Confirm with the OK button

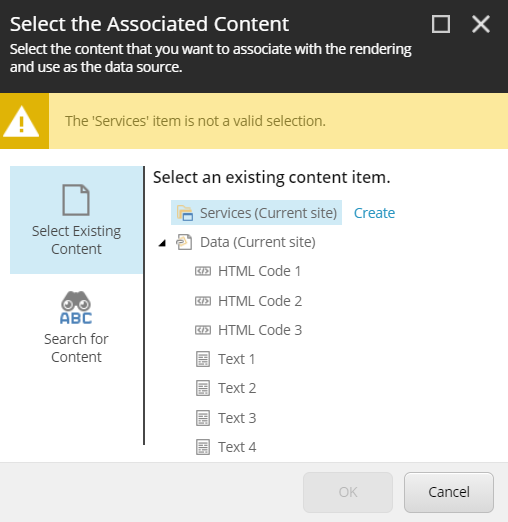348,492
